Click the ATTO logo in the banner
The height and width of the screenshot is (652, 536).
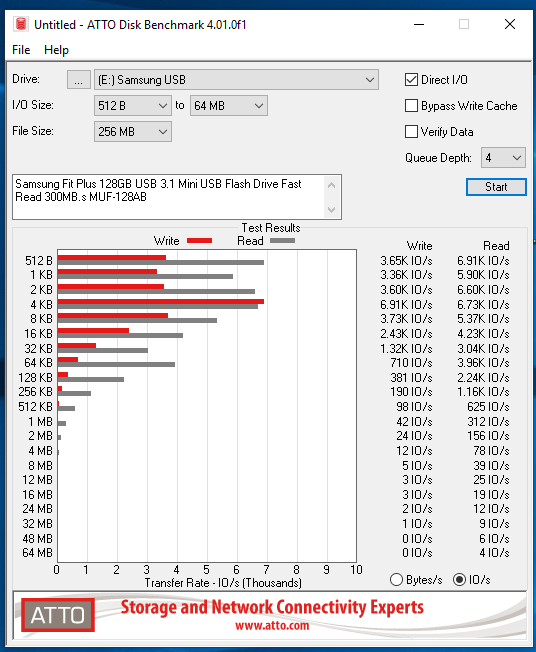58,615
